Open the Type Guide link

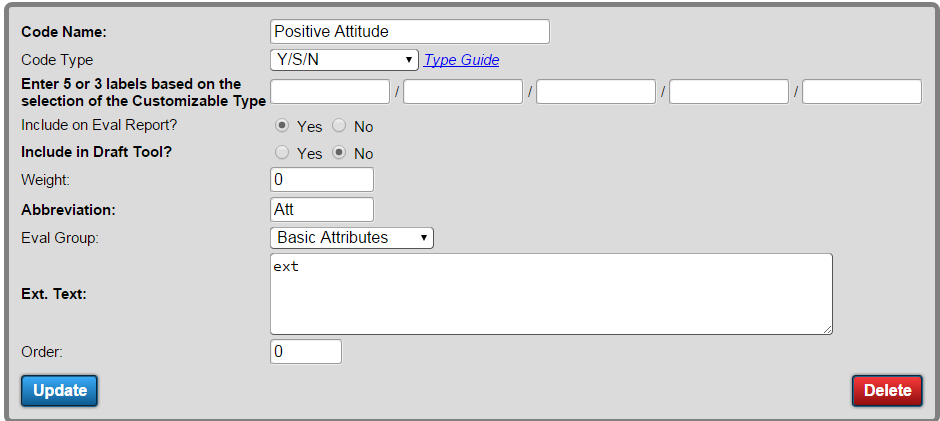click(x=462, y=60)
